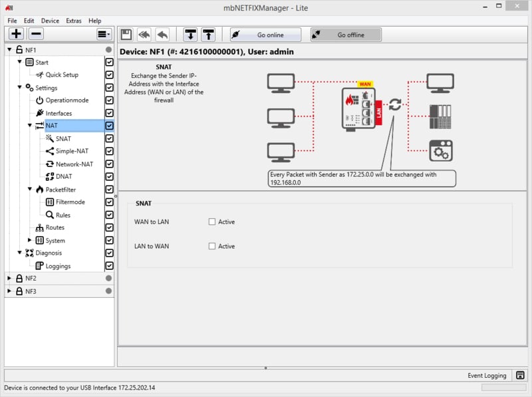Viewport: 532px width, 397px height.
Task: Enable the WAN to LAN Active checkbox
Action: 212,222
